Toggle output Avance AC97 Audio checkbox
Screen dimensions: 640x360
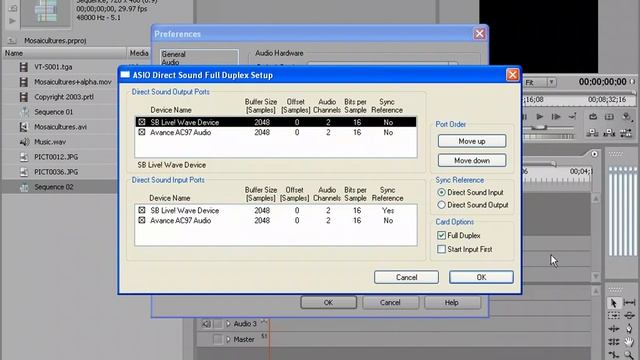click(142, 132)
